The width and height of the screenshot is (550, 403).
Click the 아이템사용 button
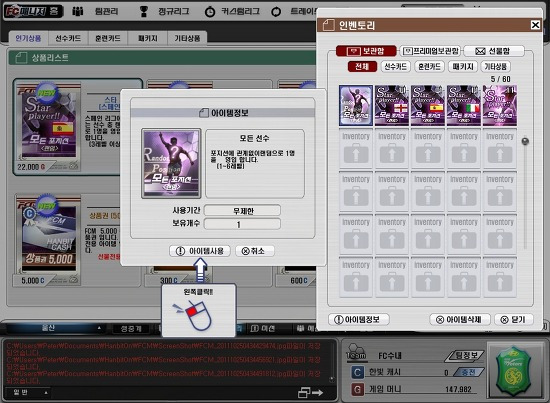(x=200, y=251)
